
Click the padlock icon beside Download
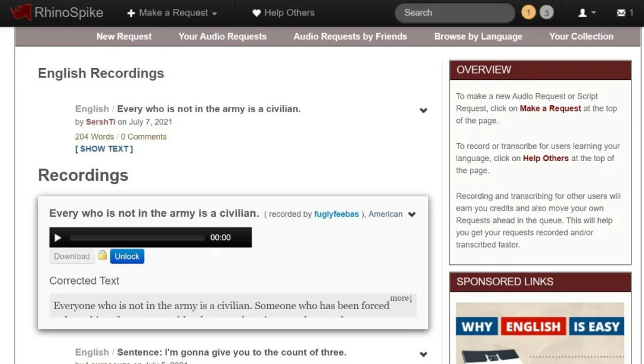point(103,255)
